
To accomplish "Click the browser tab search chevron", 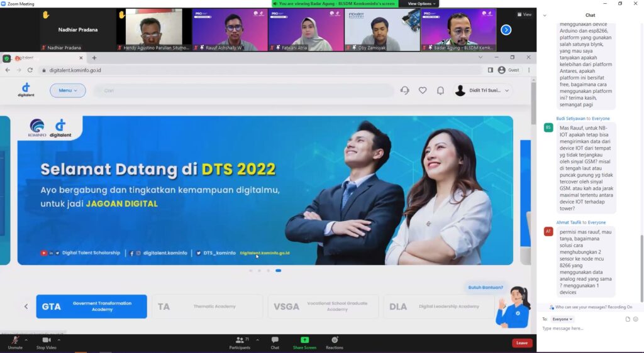I will 480,57.
